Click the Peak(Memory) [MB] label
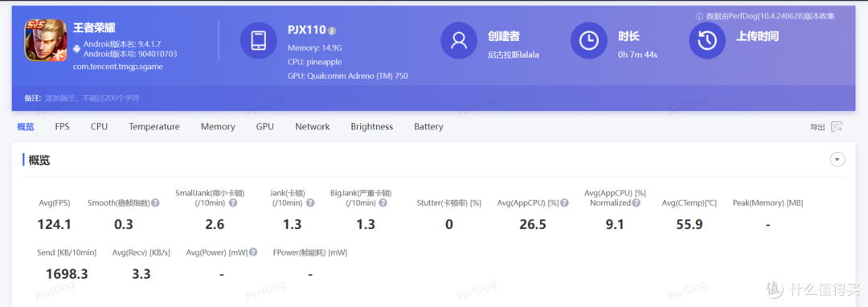 pos(768,203)
